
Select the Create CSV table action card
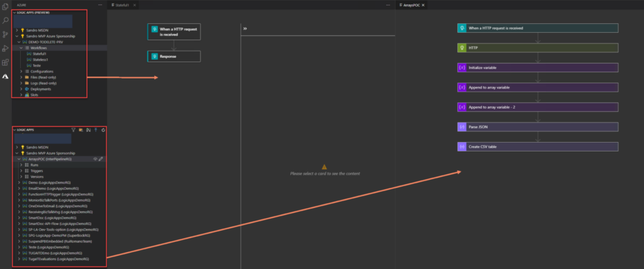point(538,146)
